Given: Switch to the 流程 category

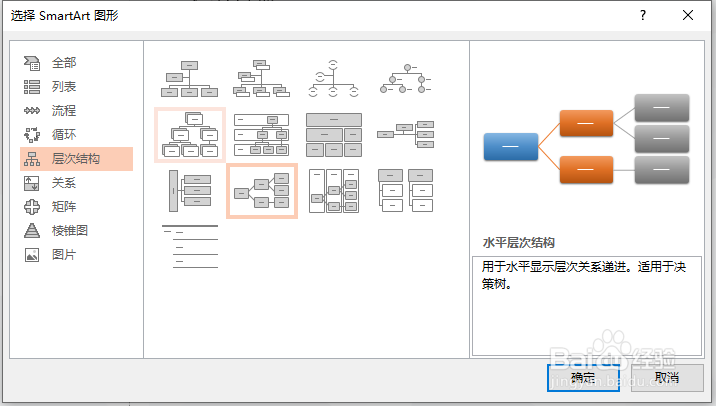Looking at the screenshot, I should point(64,111).
